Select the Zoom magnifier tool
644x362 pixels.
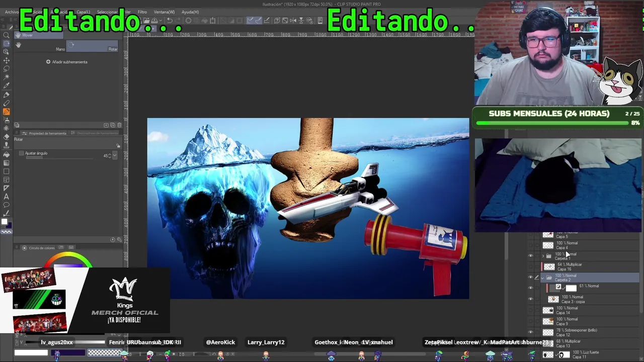[x=7, y=35]
